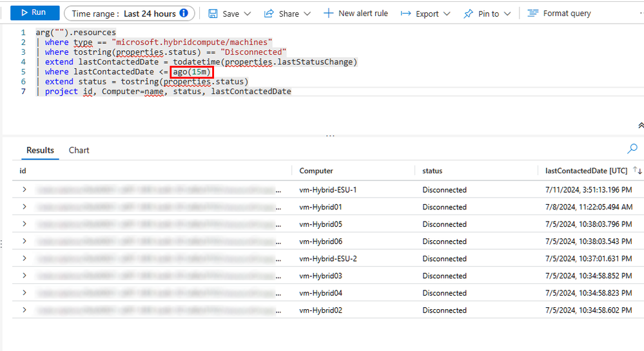Search results with the magnifier icon
The image size is (644, 351).
click(x=632, y=148)
